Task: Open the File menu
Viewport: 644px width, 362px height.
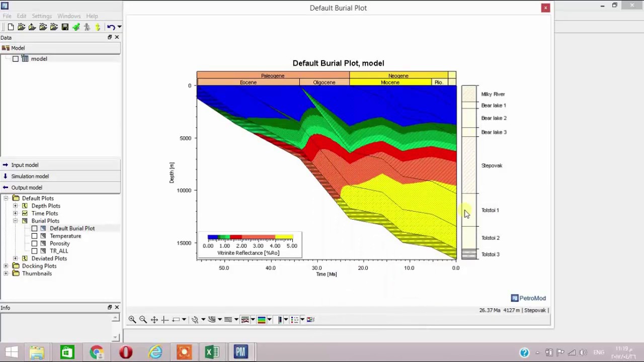Action: (7, 16)
